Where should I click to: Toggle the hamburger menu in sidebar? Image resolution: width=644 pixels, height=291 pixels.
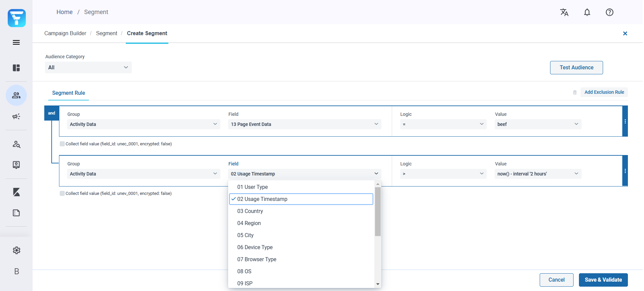point(16,43)
